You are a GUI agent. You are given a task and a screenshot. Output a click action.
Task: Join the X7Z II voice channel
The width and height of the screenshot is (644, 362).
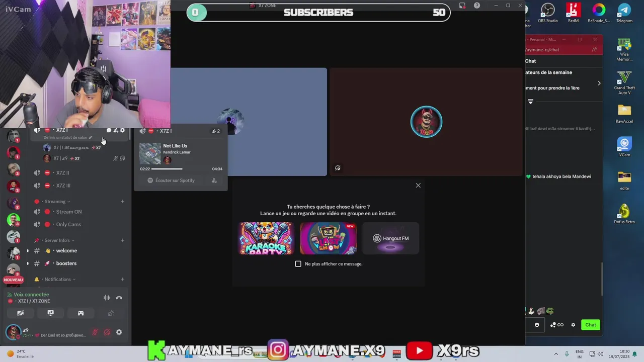pos(78,173)
